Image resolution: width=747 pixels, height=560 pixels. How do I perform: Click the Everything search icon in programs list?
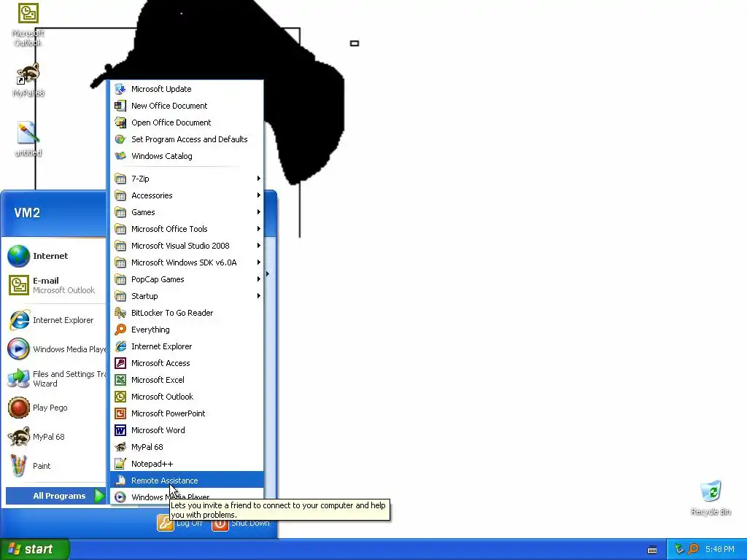click(120, 330)
